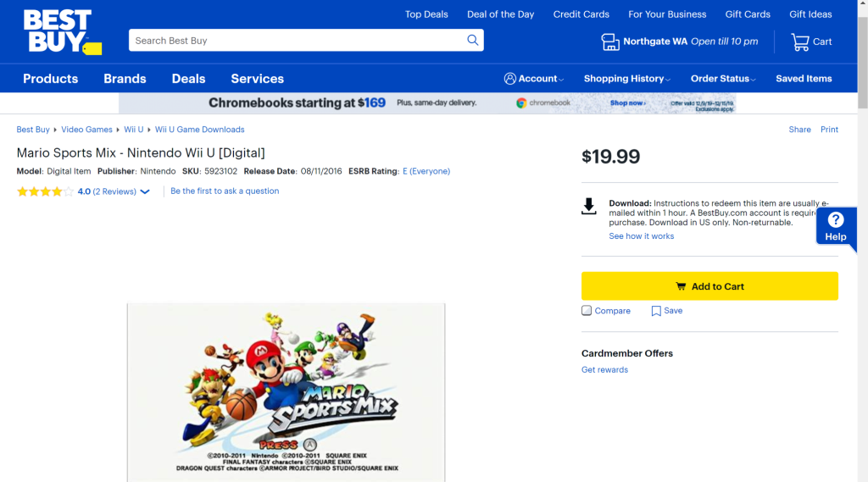868x482 pixels.
Task: Open the Deals menu
Action: pyautogui.click(x=188, y=79)
